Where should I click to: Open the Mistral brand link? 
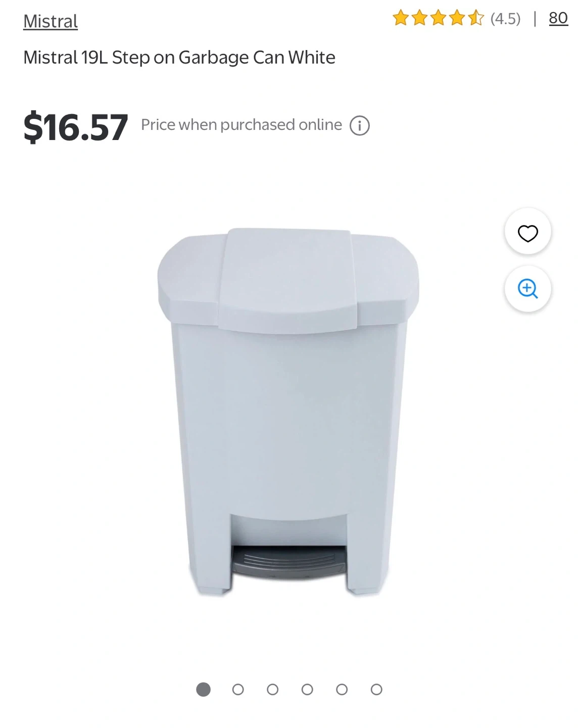pos(51,21)
